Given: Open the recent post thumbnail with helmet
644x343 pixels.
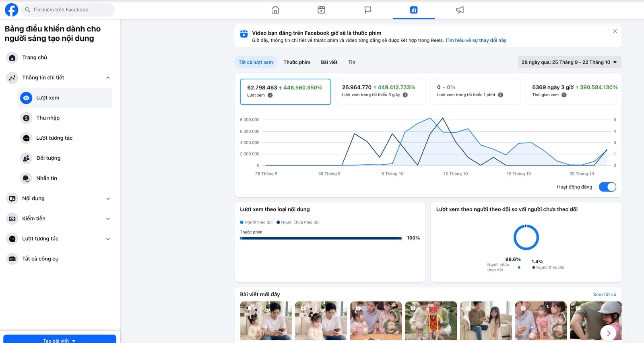Looking at the screenshot, I should (596, 321).
